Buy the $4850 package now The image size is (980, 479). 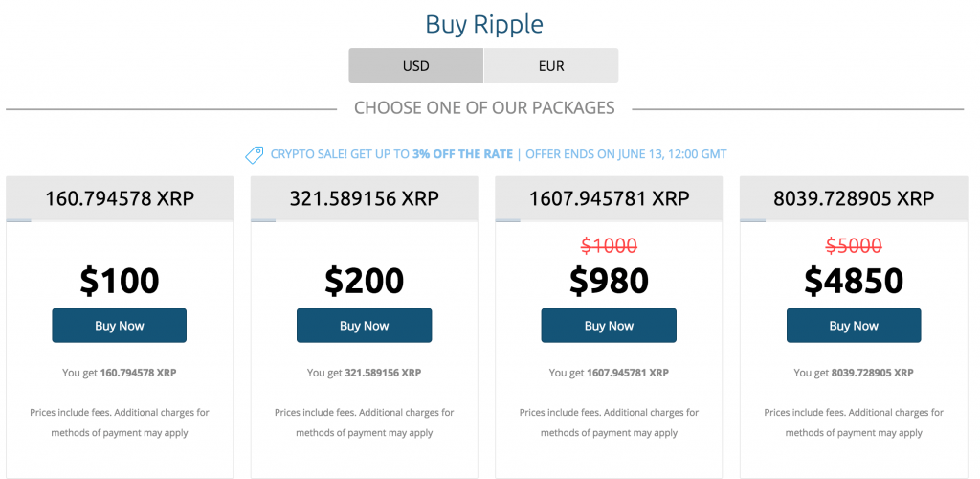(854, 325)
